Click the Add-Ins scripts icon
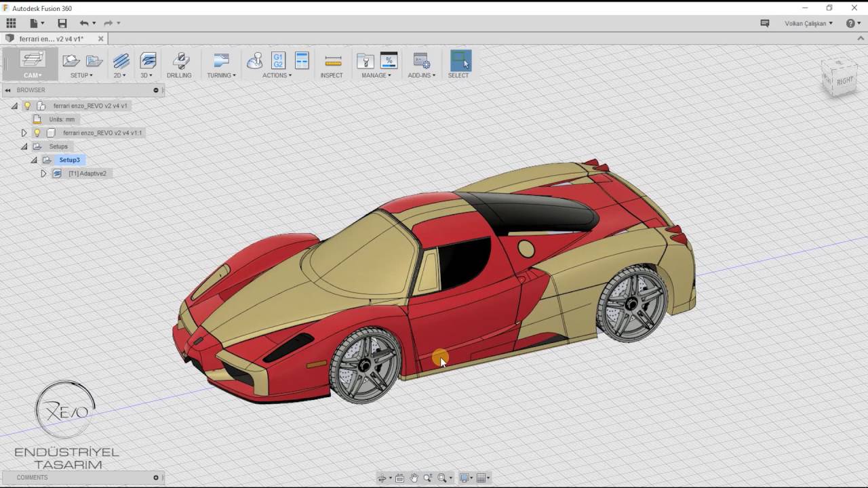The width and height of the screenshot is (868, 488). [x=421, y=60]
